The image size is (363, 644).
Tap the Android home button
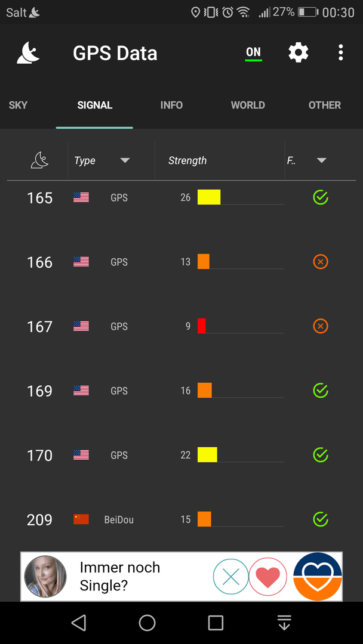147,623
